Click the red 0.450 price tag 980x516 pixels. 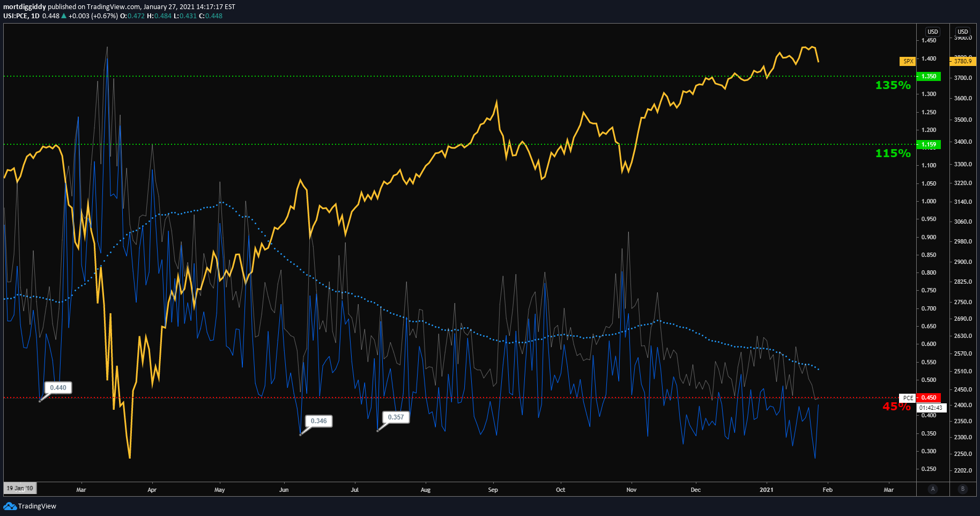[x=929, y=397]
